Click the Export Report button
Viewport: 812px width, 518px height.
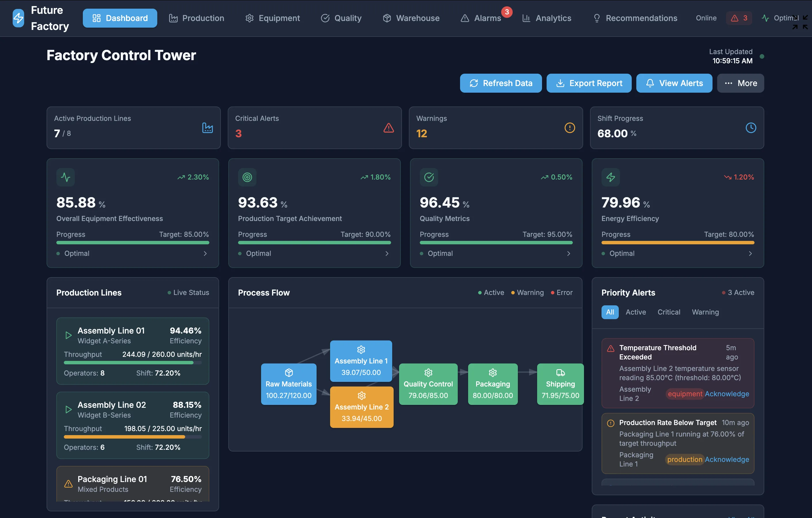589,83
